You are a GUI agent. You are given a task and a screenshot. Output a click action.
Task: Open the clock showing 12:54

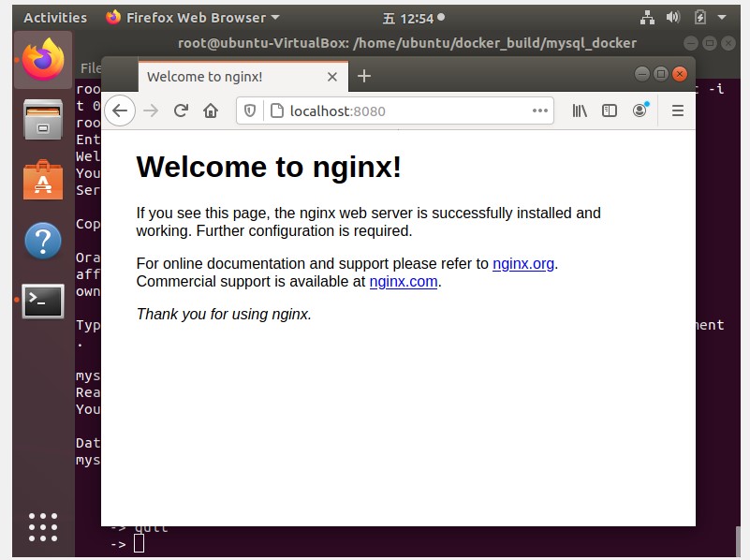(414, 18)
